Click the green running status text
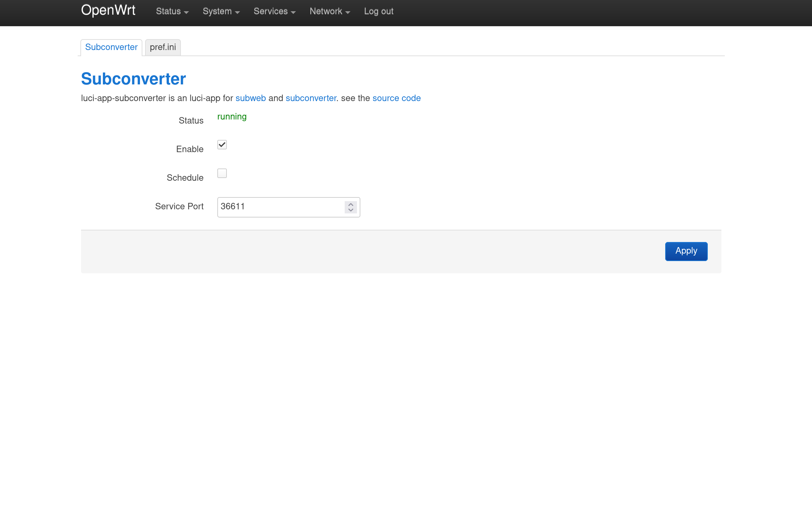 [232, 117]
